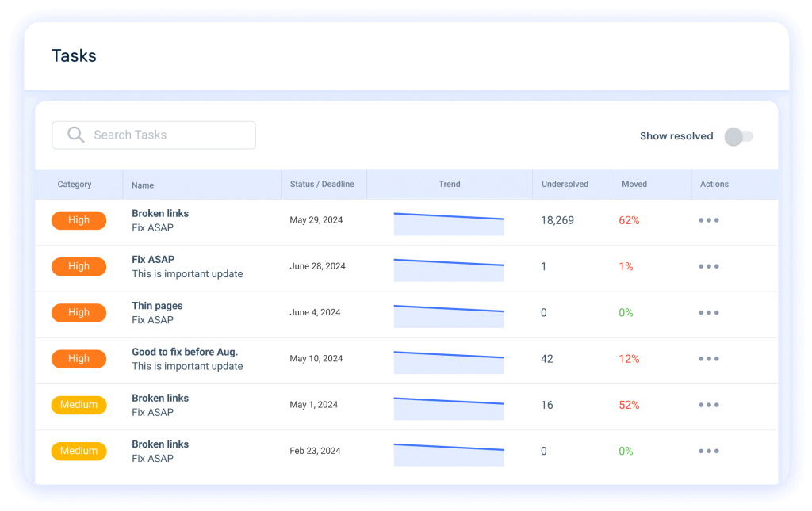Click the trend sparkline for Broken links
Viewport: 812px width, 511px height.
point(450,223)
